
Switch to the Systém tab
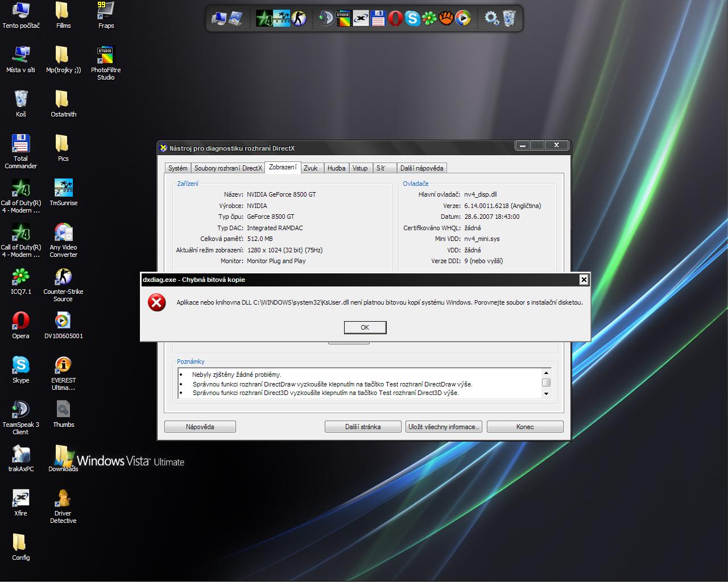pyautogui.click(x=177, y=168)
